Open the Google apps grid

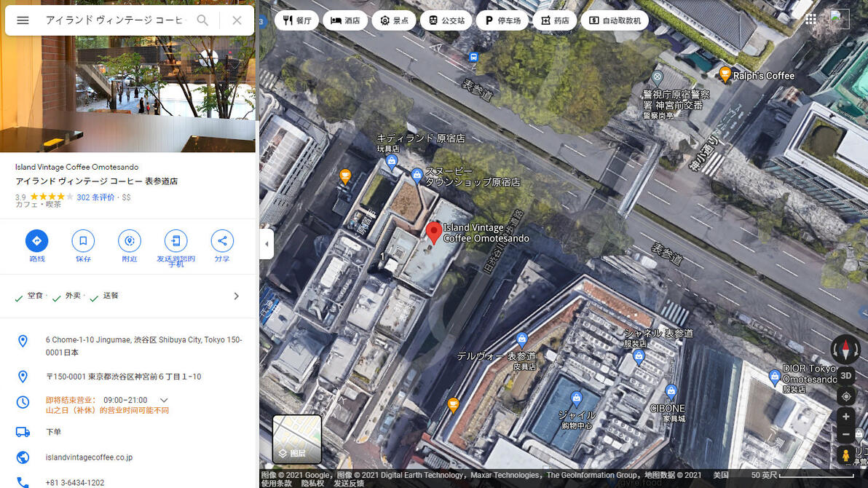tap(811, 20)
